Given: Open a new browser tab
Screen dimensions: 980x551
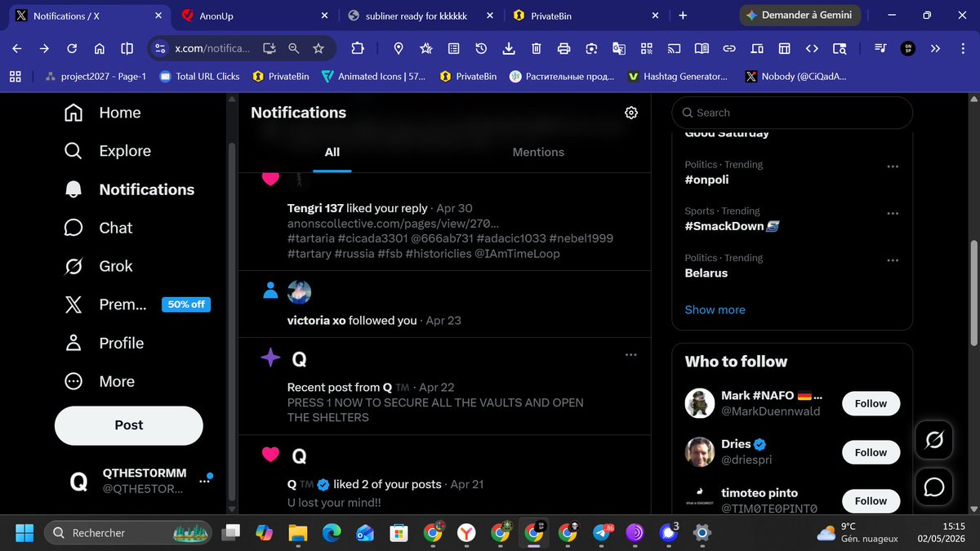Looking at the screenshot, I should (x=683, y=16).
